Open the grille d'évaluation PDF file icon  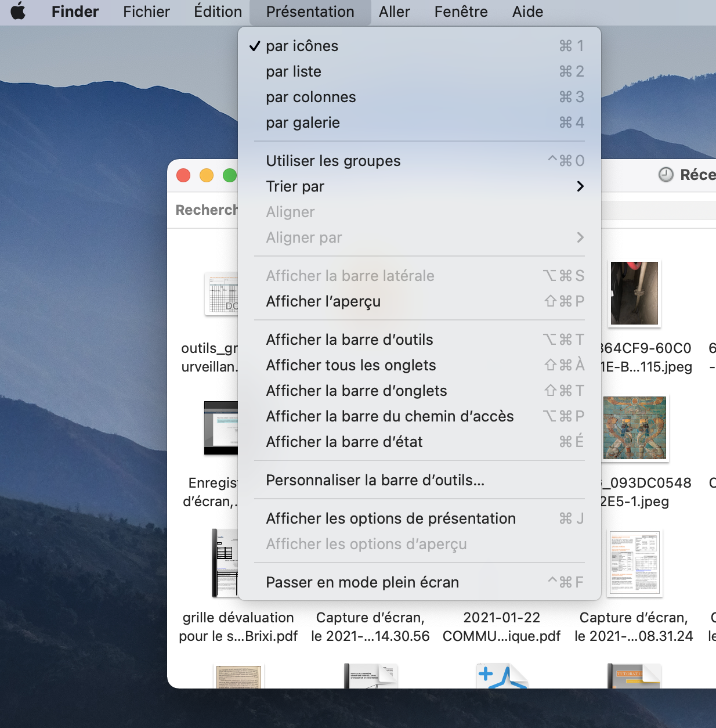tap(226, 563)
